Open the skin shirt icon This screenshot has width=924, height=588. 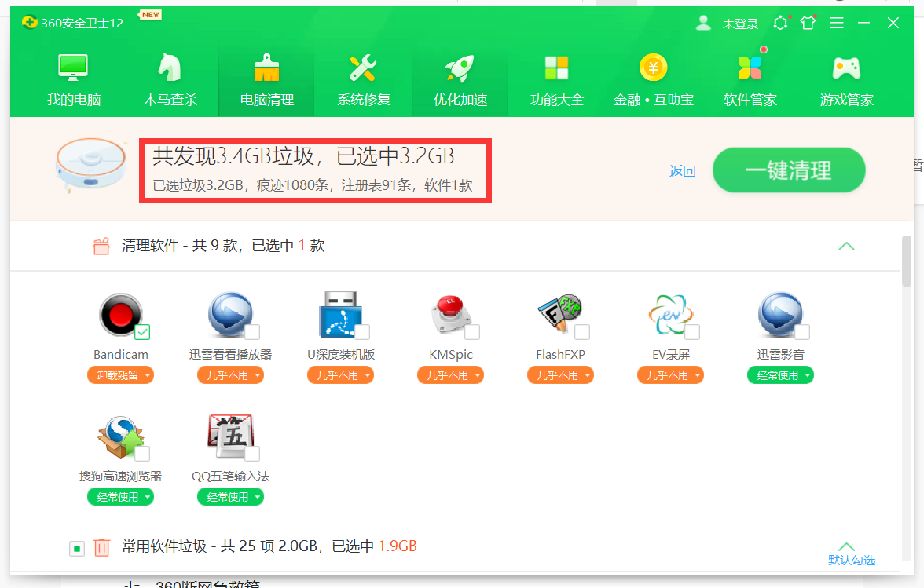click(808, 23)
